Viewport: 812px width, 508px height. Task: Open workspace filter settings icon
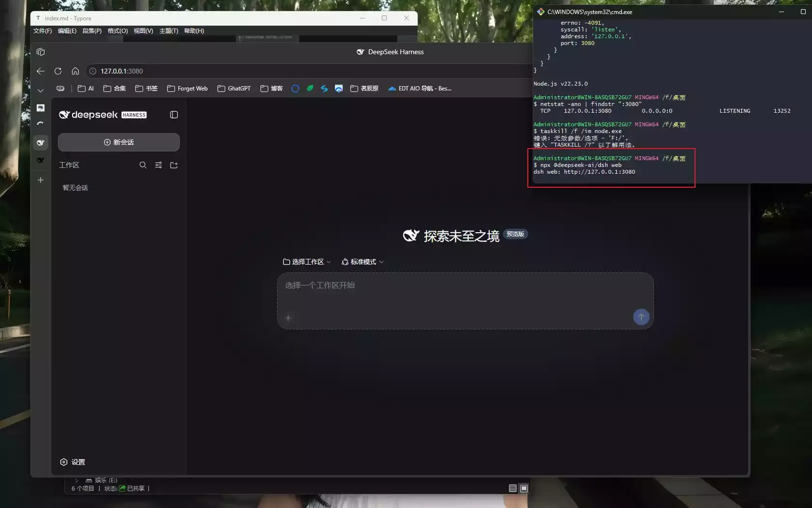point(159,165)
